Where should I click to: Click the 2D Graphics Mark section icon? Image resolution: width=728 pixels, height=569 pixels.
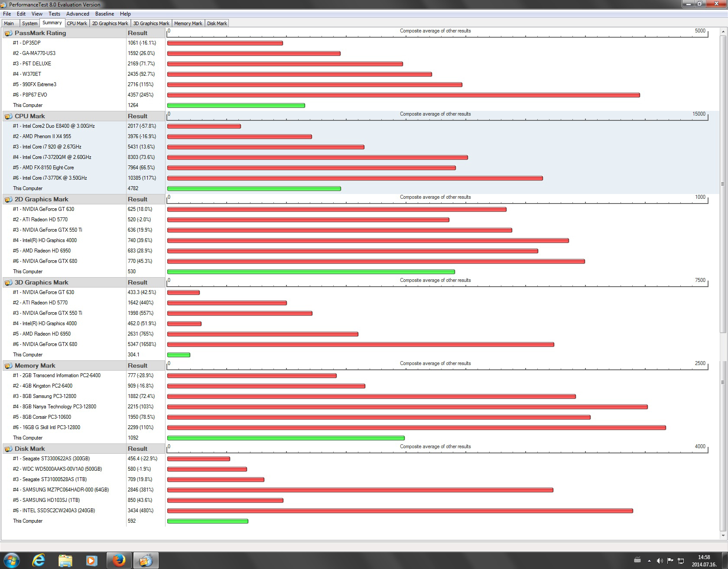click(8, 199)
